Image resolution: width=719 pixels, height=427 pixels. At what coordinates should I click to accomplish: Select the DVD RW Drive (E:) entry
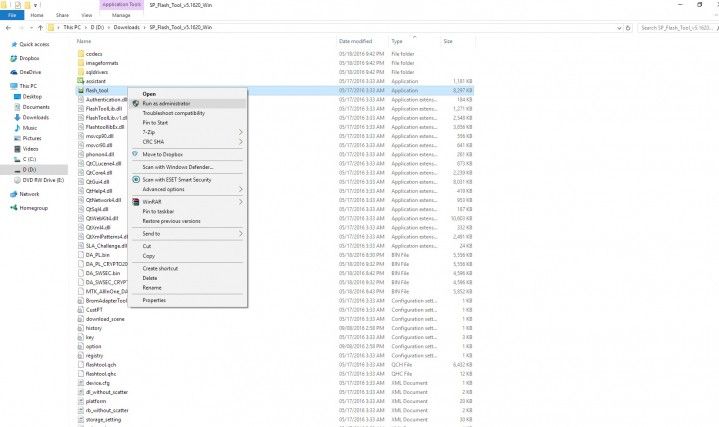[x=39, y=180]
